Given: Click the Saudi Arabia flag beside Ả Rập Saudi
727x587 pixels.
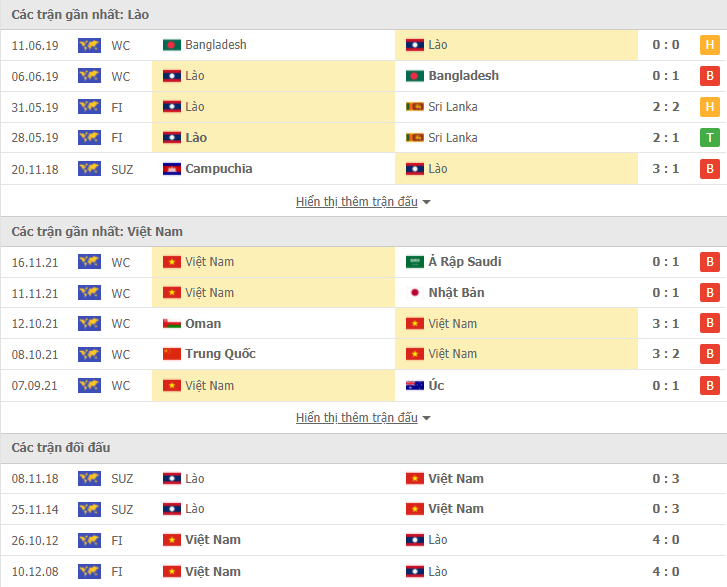Looking at the screenshot, I should click(x=415, y=262).
